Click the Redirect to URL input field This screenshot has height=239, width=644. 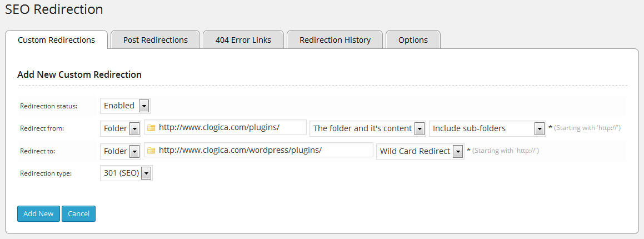tap(259, 150)
